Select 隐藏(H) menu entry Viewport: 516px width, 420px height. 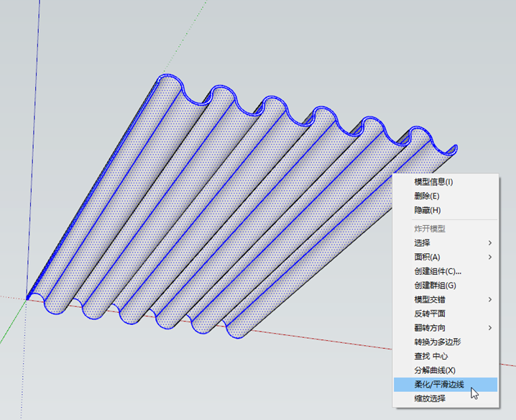(x=446, y=210)
